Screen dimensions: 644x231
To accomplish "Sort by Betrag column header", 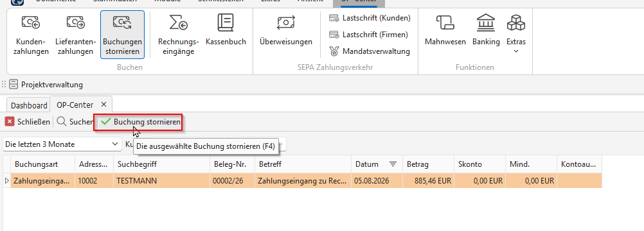I will tap(429, 164).
